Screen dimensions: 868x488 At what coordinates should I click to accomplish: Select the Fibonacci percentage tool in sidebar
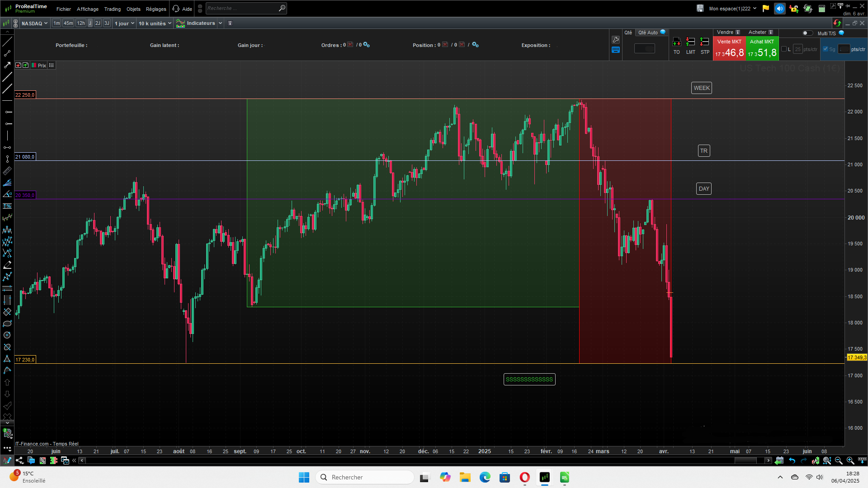pyautogui.click(x=7, y=206)
